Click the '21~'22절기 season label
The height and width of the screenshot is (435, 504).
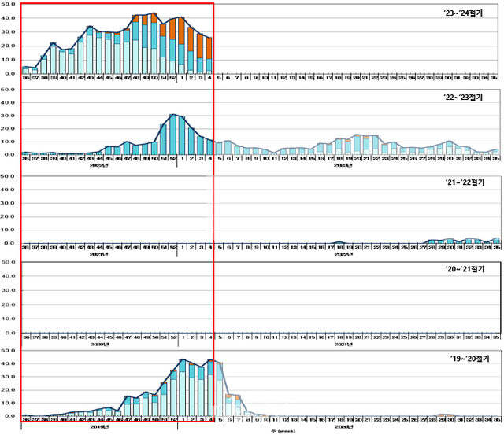(465, 183)
